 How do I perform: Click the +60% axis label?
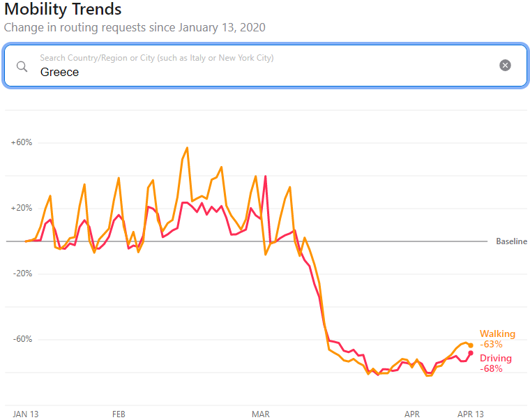tap(22, 142)
